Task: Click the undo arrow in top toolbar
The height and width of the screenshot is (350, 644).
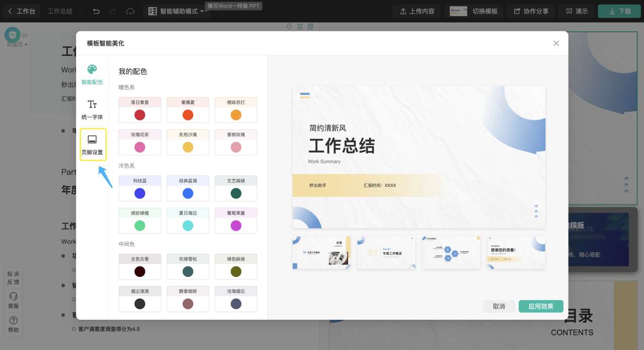Action: tap(96, 11)
